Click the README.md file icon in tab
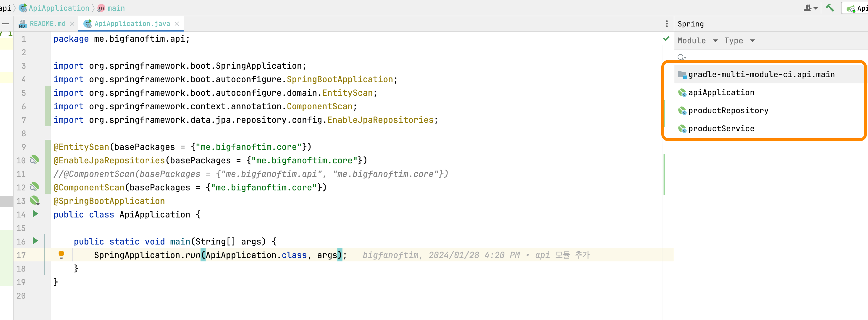Image resolution: width=868 pixels, height=320 pixels. pos(22,24)
